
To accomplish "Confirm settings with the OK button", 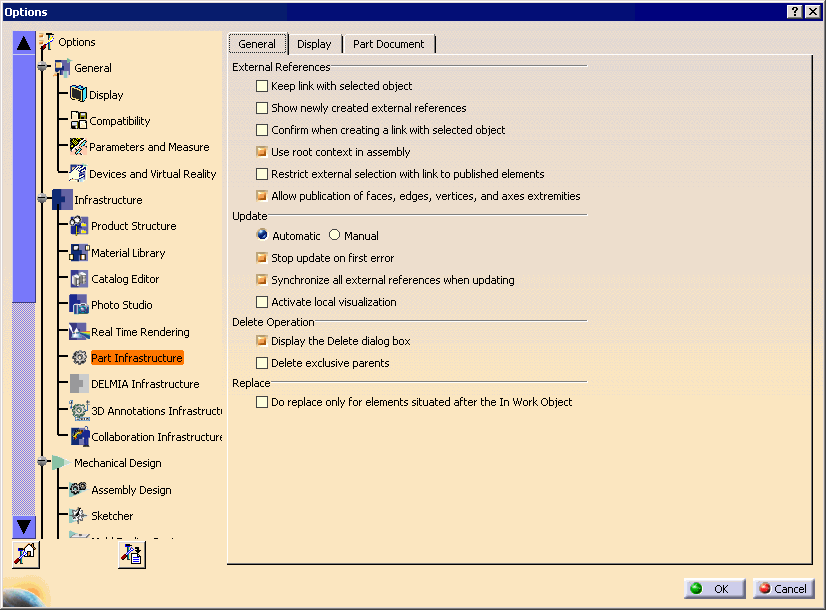I will (x=713, y=588).
